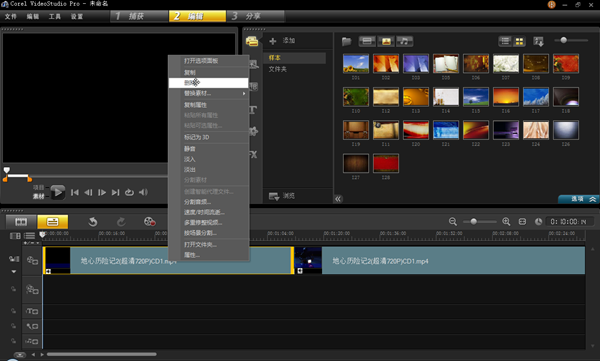Viewport: 600px width, 361px height.
Task: Adjust the library thumbnail size slider
Action: tap(563, 40)
